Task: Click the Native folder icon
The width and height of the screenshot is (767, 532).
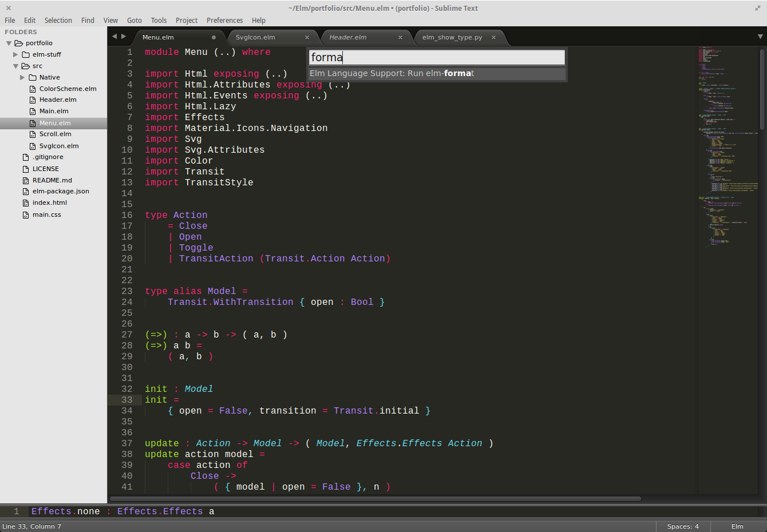Action: [x=33, y=77]
